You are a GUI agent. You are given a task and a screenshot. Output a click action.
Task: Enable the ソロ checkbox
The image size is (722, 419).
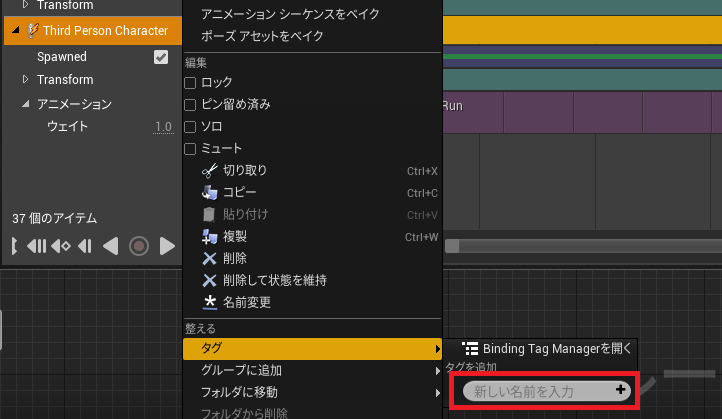(190, 127)
